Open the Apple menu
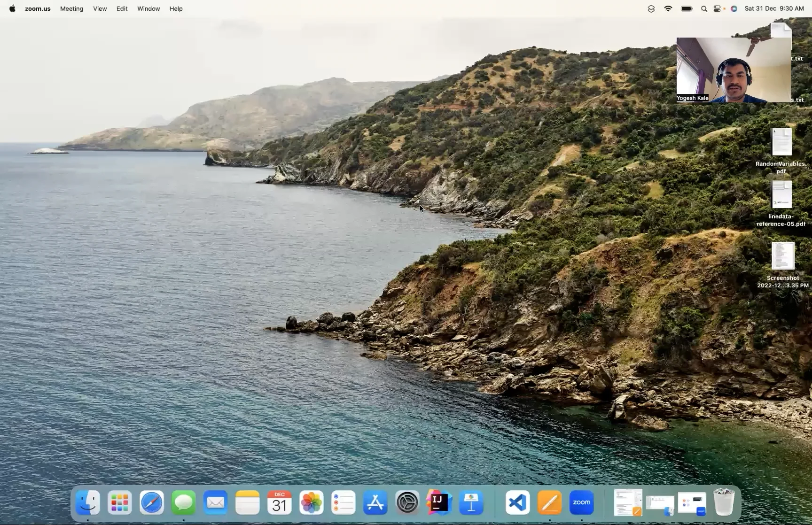812x525 pixels. (x=12, y=8)
